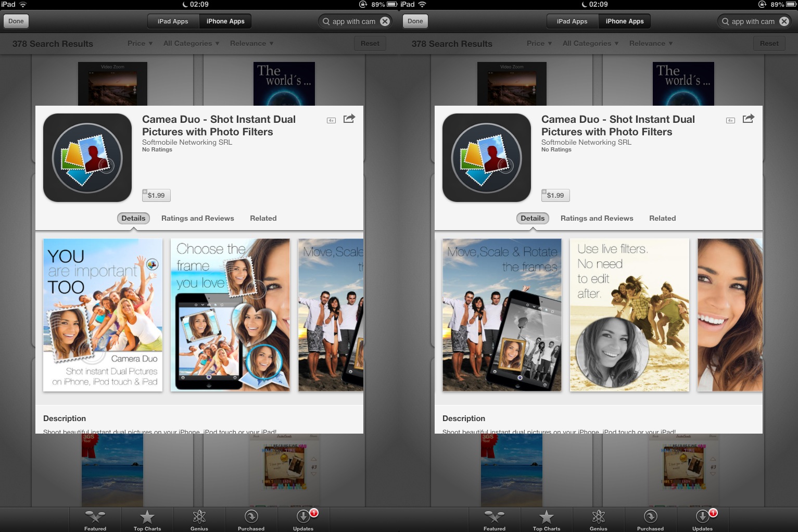Open Purchased in the right screen's tab bar
The width and height of the screenshot is (798, 532).
[651, 520]
